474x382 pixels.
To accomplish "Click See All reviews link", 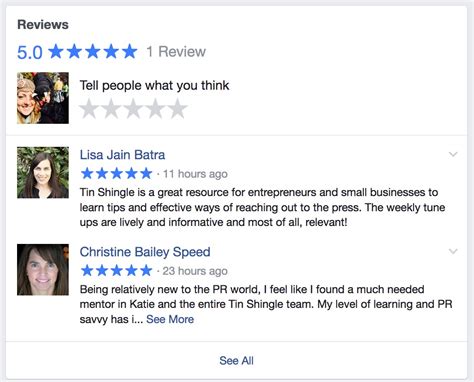I will (236, 361).
